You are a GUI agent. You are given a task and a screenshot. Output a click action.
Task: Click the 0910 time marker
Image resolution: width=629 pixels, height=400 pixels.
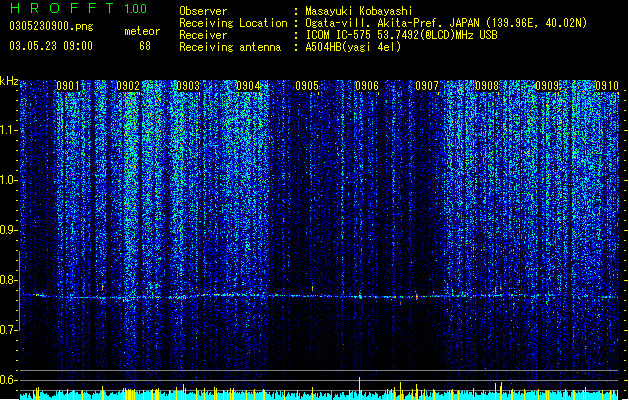coord(607,86)
